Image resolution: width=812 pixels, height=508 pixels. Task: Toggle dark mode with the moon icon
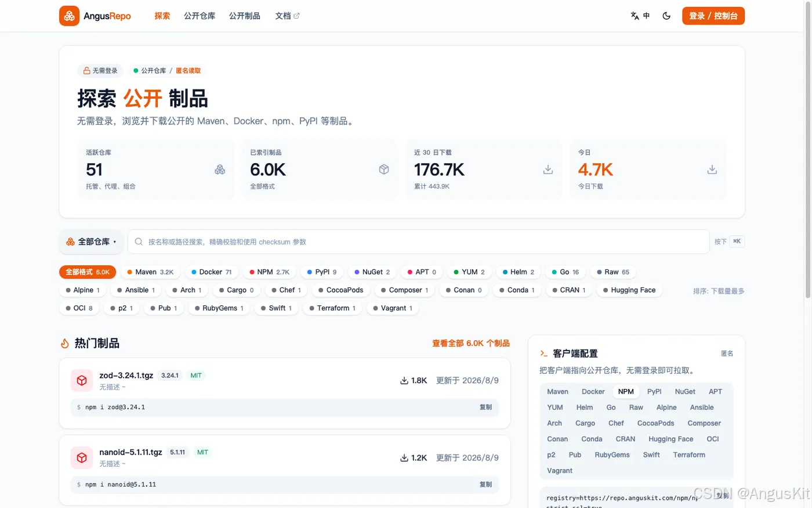666,16
